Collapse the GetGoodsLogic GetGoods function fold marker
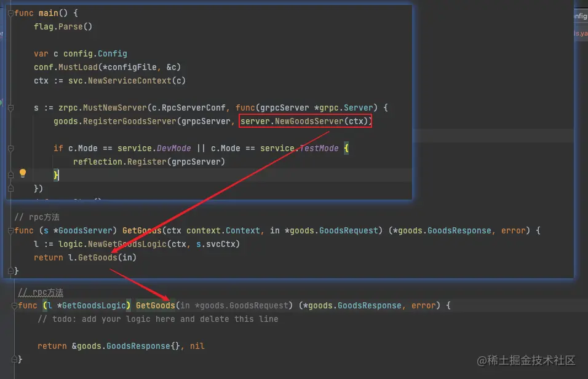588x379 pixels. 14,306
